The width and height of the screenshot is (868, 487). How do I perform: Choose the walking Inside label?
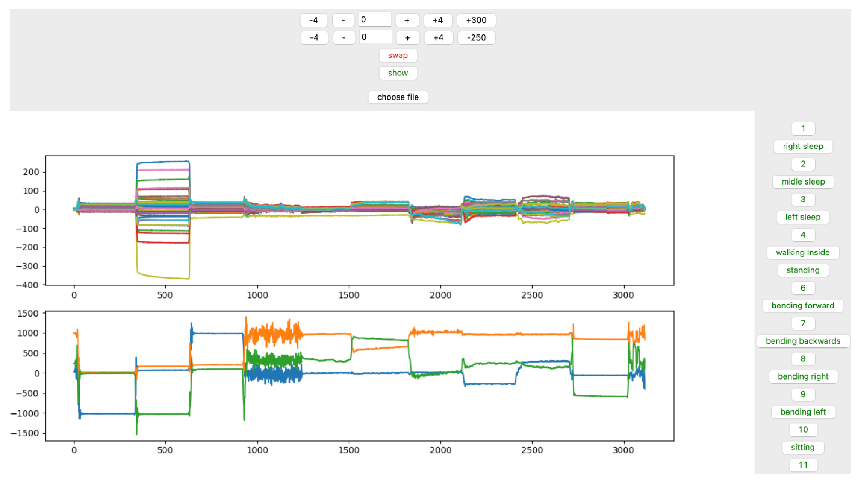tap(803, 252)
